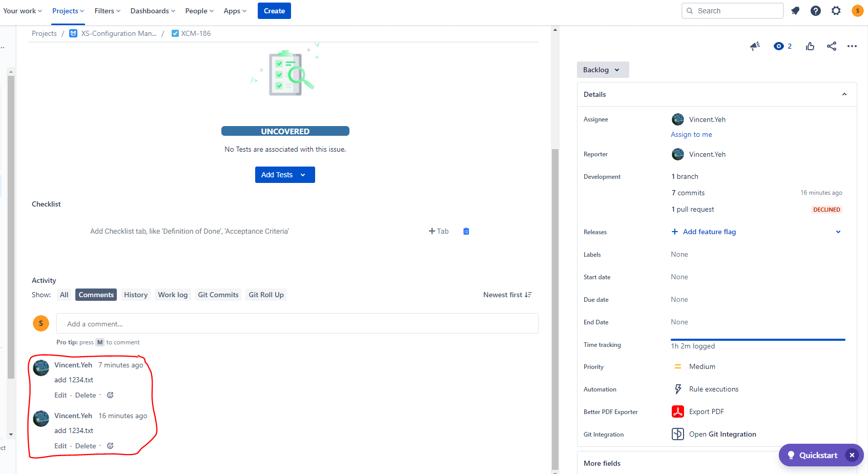Expand the Releases field chevron
Screen dimensions: 868x474
click(838, 232)
